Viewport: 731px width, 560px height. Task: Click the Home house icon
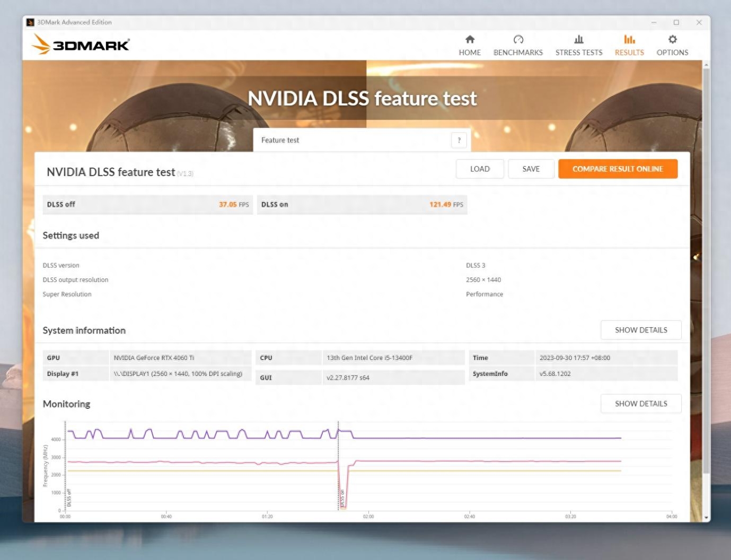click(x=470, y=39)
